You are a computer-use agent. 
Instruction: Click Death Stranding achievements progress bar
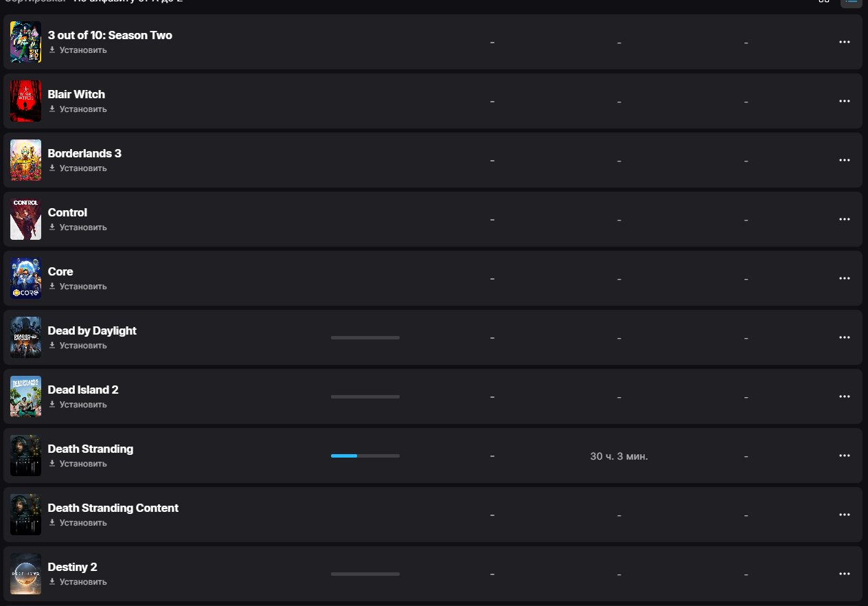365,456
